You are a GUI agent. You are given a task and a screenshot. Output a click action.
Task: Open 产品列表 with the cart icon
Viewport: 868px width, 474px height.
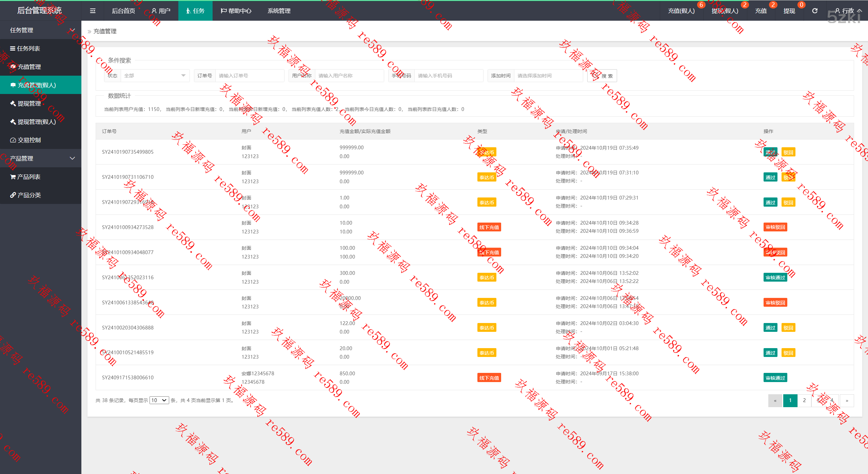click(x=28, y=177)
